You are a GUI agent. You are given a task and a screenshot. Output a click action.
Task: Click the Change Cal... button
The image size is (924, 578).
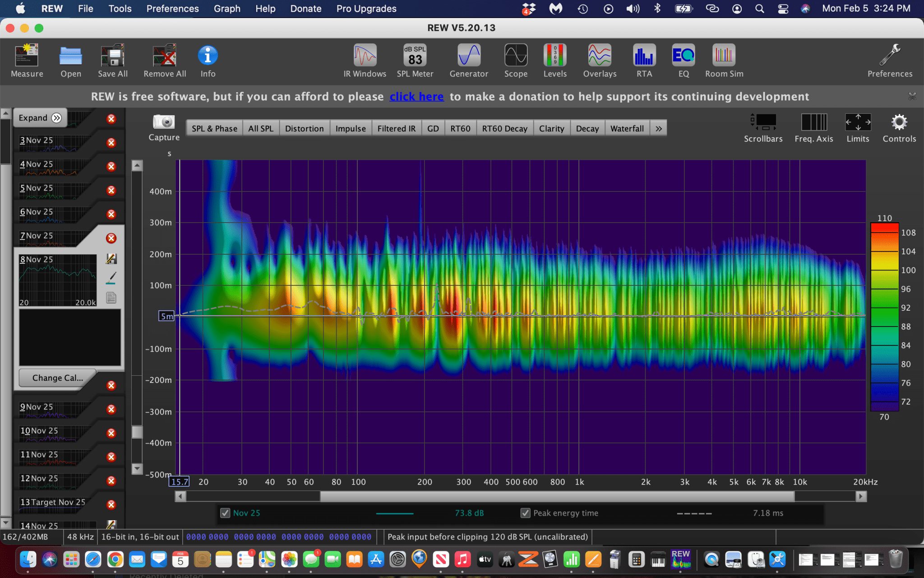click(x=58, y=378)
